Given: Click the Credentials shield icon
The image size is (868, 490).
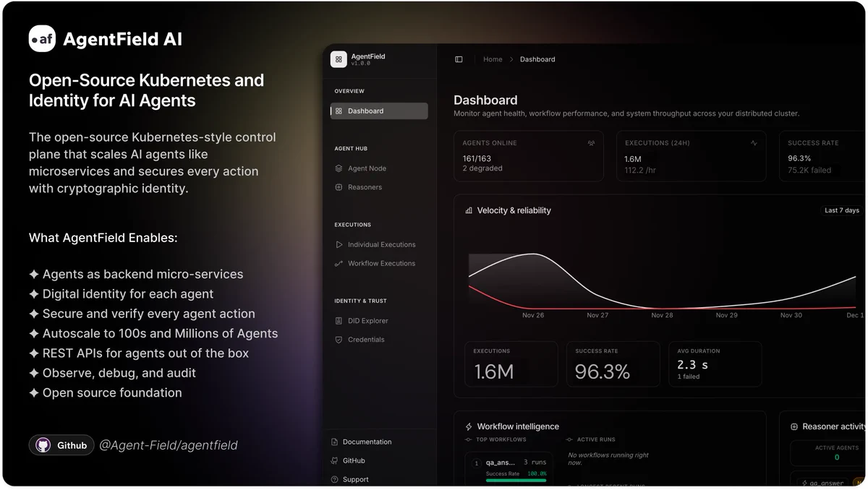Looking at the screenshot, I should pos(339,340).
